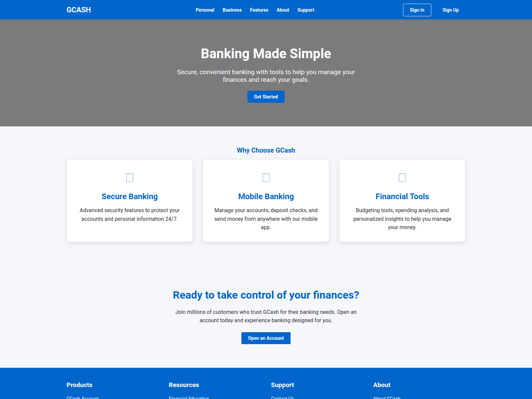
Task: Click the 'Budgeting tools, spending analysis' description
Action: click(x=402, y=219)
